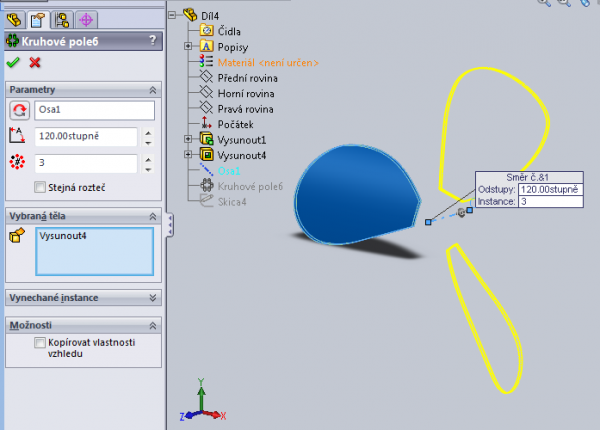This screenshot has width=600, height=430.
Task: Expand the Popisy tree node
Action: 188,46
